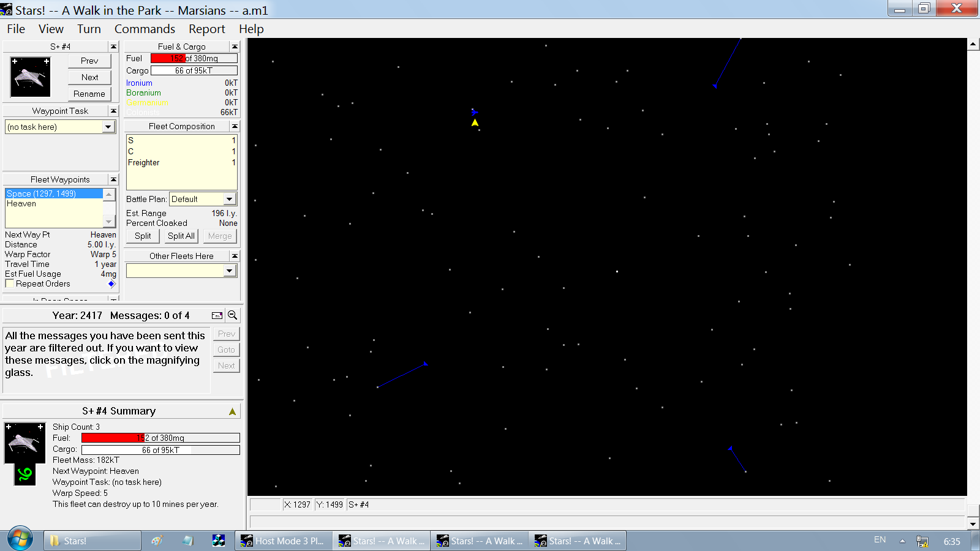Open the Commands menu
Viewport: 980px width, 551px height.
pyautogui.click(x=145, y=29)
